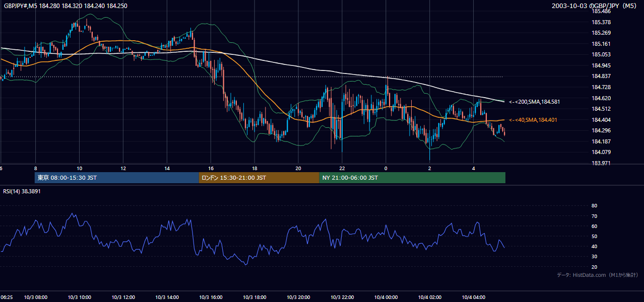Click the time axis label 10/3 18:00
The width and height of the screenshot is (644, 302).
pos(254,297)
